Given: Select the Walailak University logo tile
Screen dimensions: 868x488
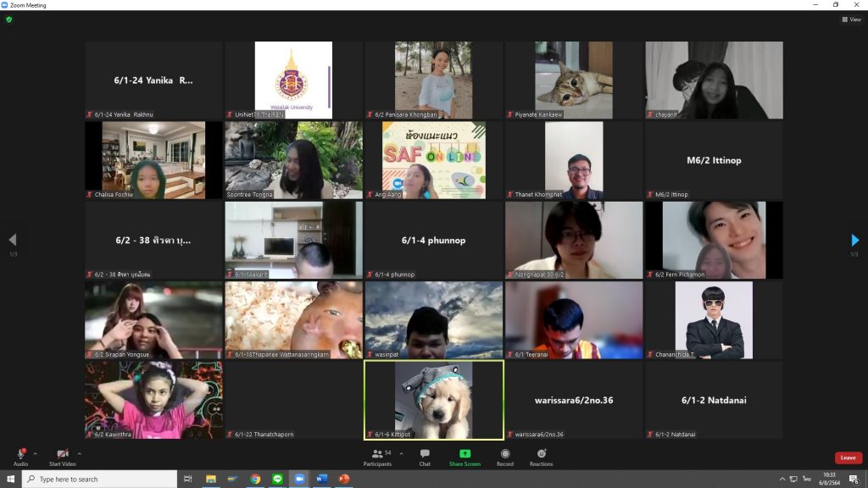Looking at the screenshot, I should pos(293,80).
